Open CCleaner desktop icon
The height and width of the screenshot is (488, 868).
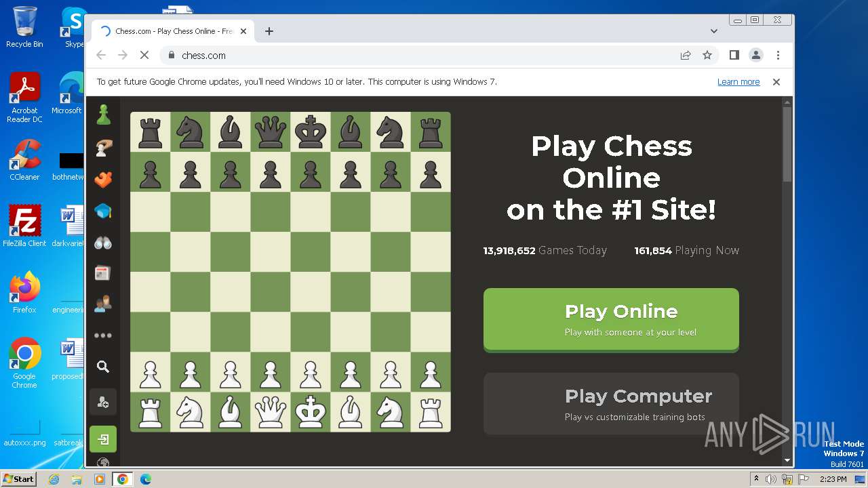pyautogui.click(x=24, y=160)
